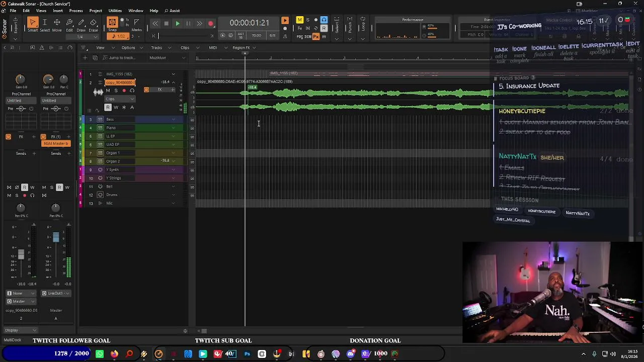Pick the Edit tool
The height and width of the screenshot is (362, 644).
click(69, 24)
